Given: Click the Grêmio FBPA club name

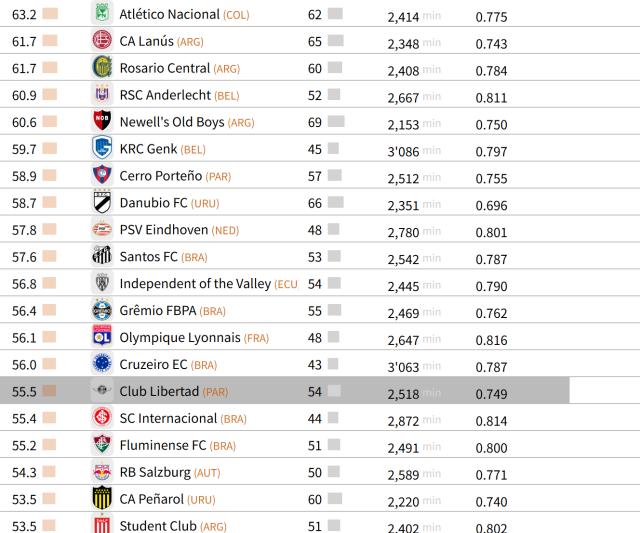Looking at the screenshot, I should [157, 311].
